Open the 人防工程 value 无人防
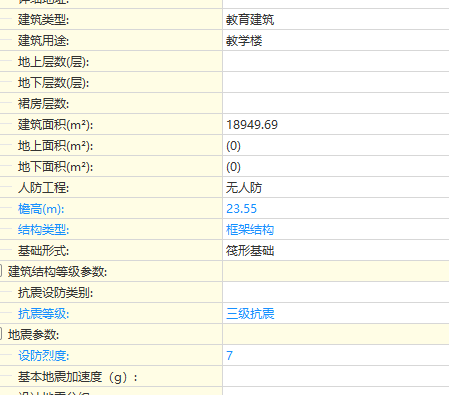 click(336, 187)
